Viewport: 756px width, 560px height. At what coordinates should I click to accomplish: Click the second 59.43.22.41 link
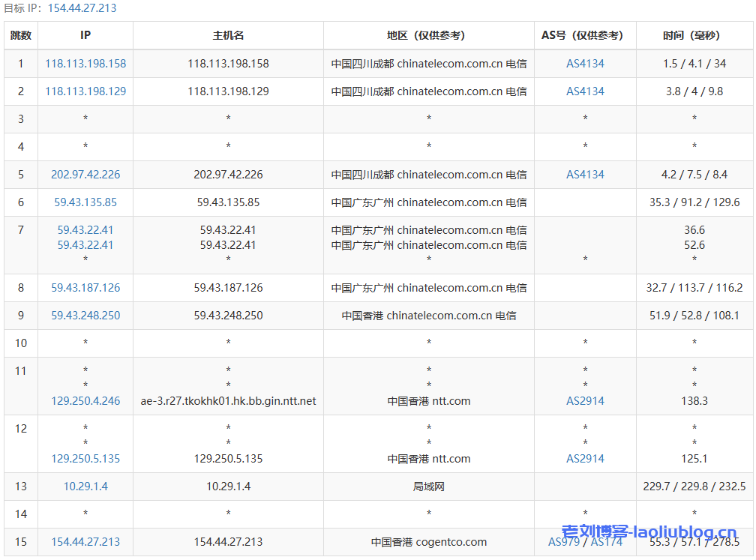(85, 244)
